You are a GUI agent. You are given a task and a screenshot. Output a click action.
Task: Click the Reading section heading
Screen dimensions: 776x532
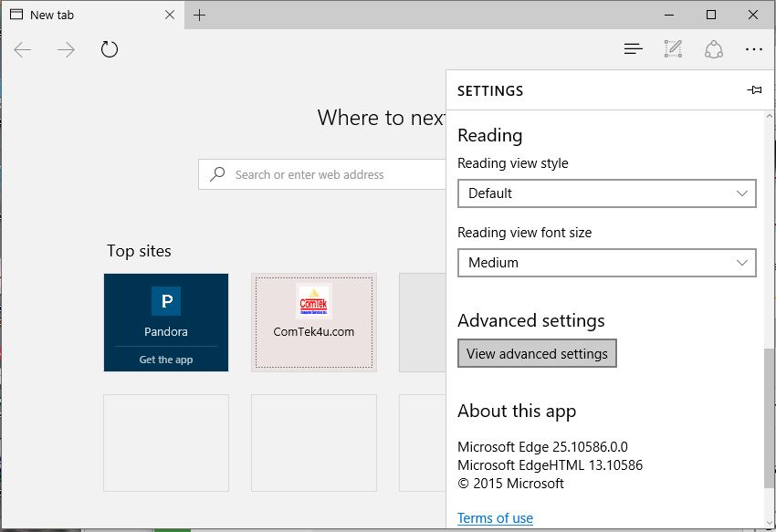[x=490, y=136]
